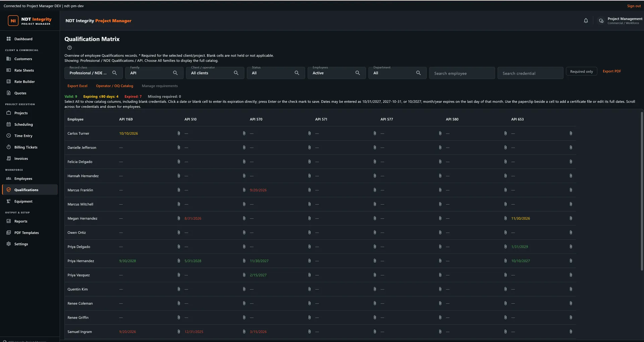Click the Billing Tickets stopwatch icon
The width and height of the screenshot is (644, 342).
tap(9, 147)
